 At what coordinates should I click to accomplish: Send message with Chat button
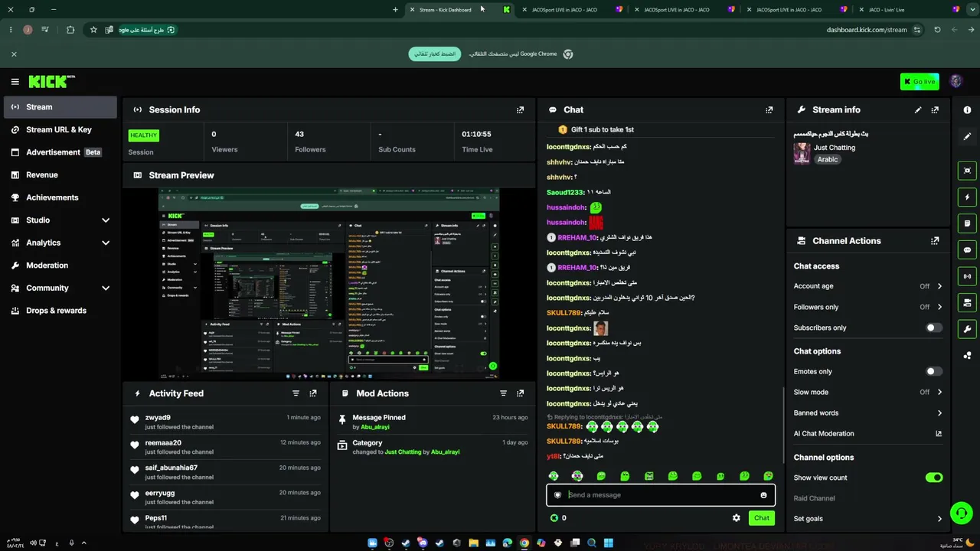(x=762, y=518)
